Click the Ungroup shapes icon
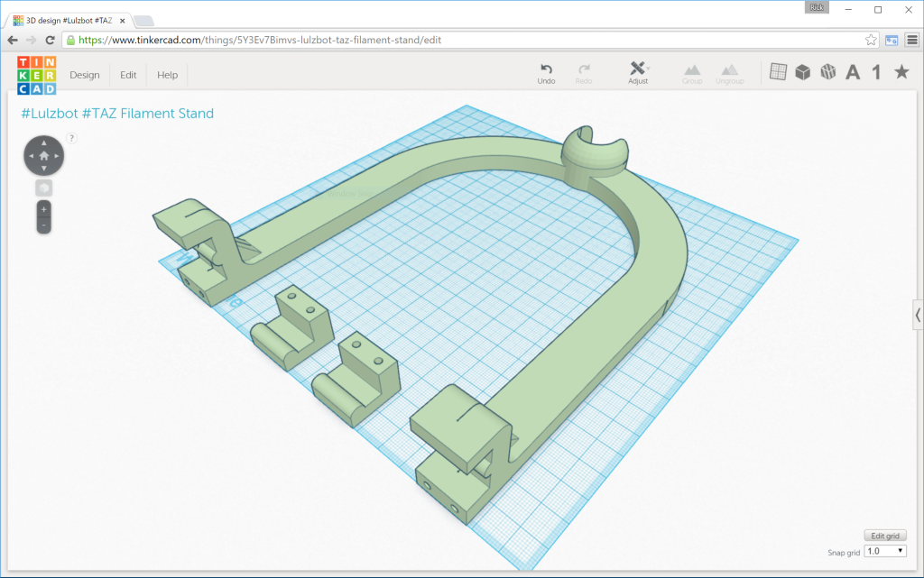The image size is (924, 578). tap(729, 74)
